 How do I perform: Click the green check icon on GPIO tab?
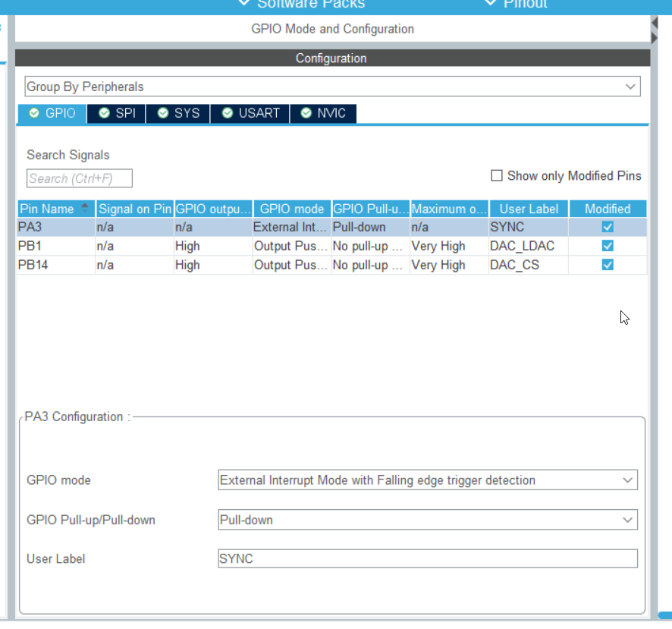34,113
